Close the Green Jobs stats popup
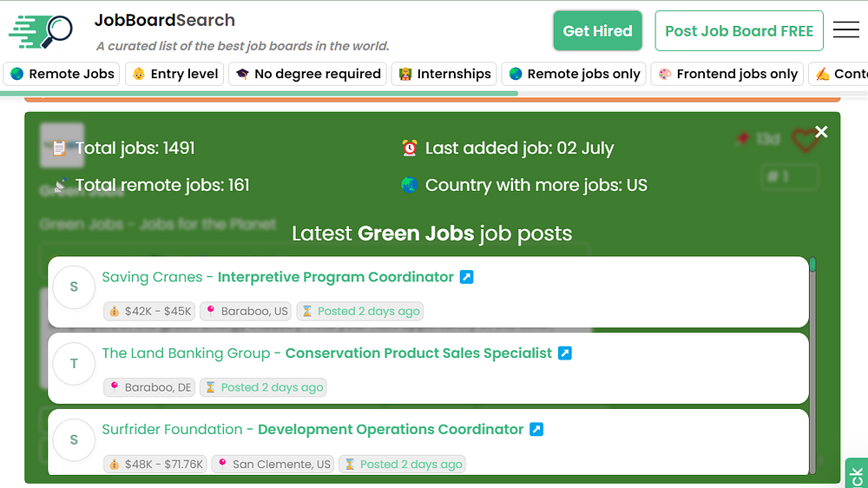This screenshot has width=868, height=488. (821, 132)
